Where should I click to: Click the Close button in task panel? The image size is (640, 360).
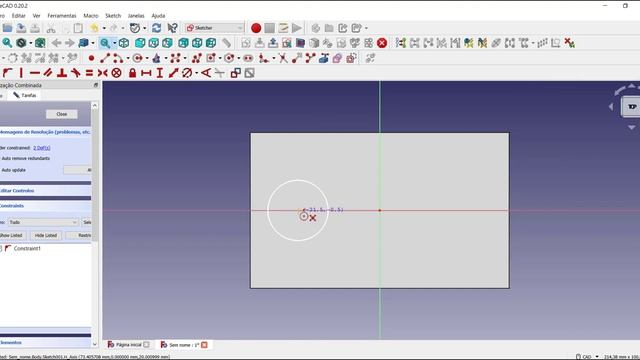click(62, 114)
